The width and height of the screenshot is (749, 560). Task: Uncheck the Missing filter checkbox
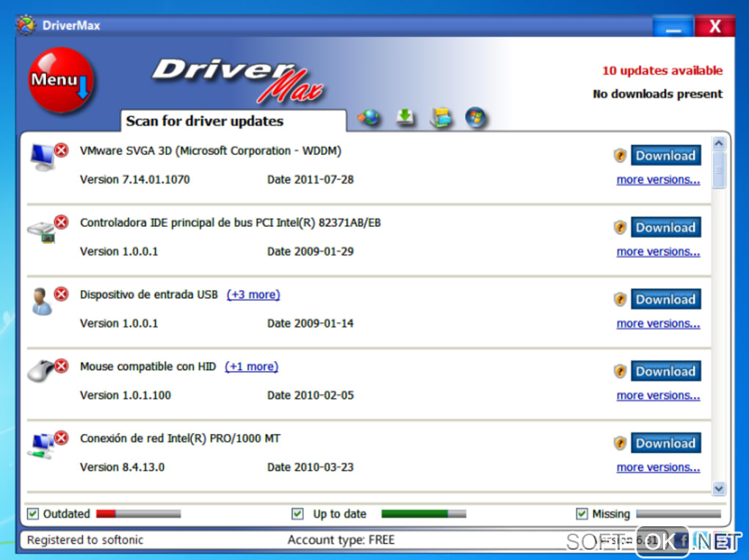pyautogui.click(x=582, y=514)
